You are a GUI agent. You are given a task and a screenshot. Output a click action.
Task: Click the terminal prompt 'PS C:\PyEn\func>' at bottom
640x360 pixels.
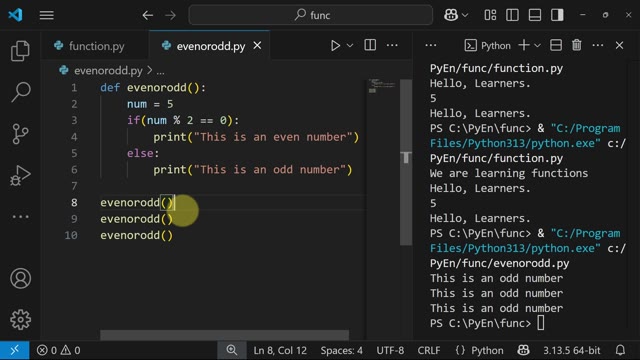pos(480,323)
